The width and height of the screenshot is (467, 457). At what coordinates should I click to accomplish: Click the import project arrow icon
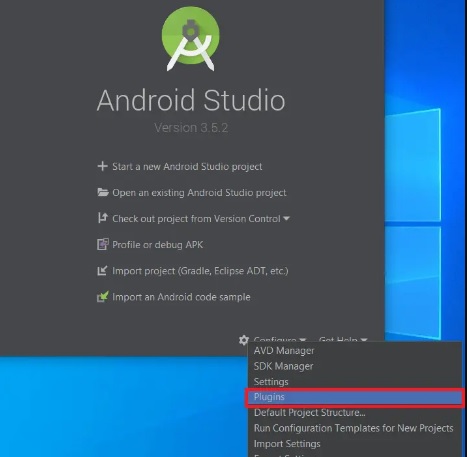(x=102, y=270)
